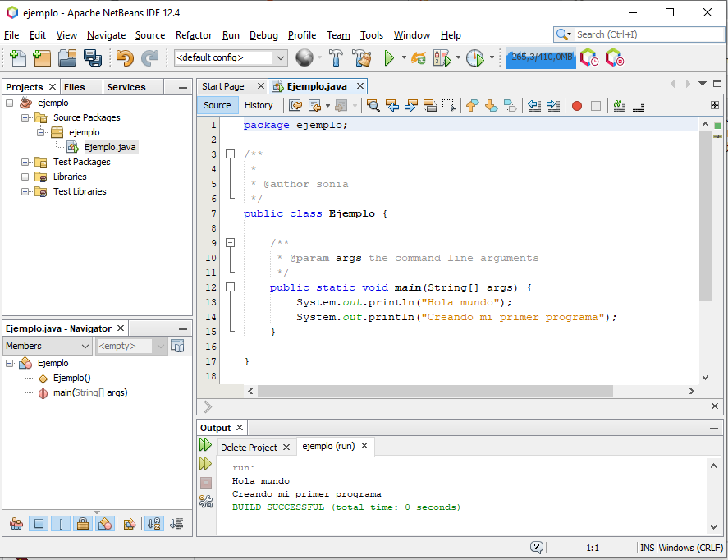Open the default config dropdown
The width and height of the screenshot is (728, 560).
click(230, 58)
